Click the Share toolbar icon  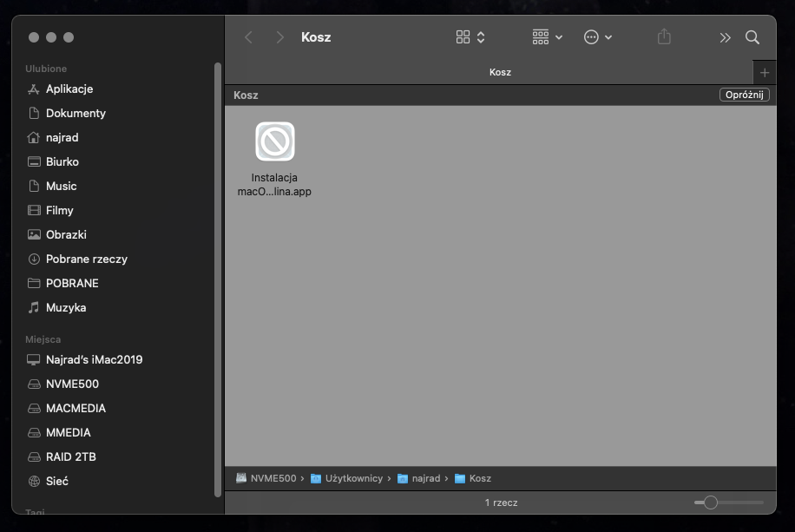[664, 36]
